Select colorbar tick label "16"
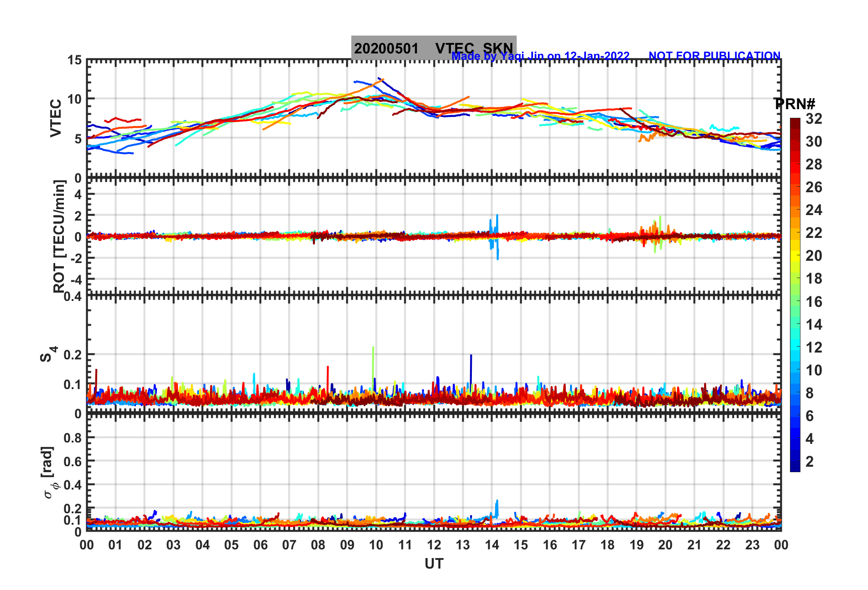The width and height of the screenshot is (868, 590). coord(814,302)
